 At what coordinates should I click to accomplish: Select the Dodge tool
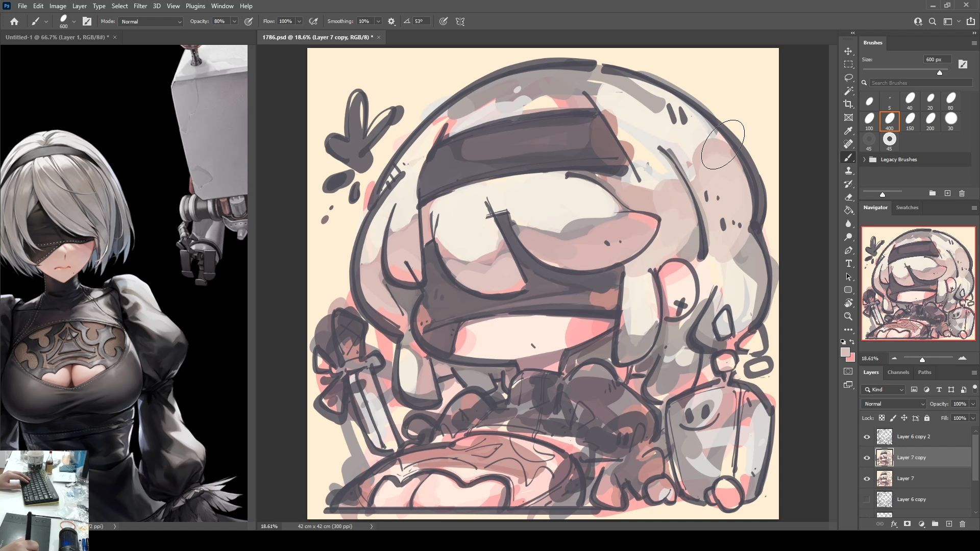point(848,237)
